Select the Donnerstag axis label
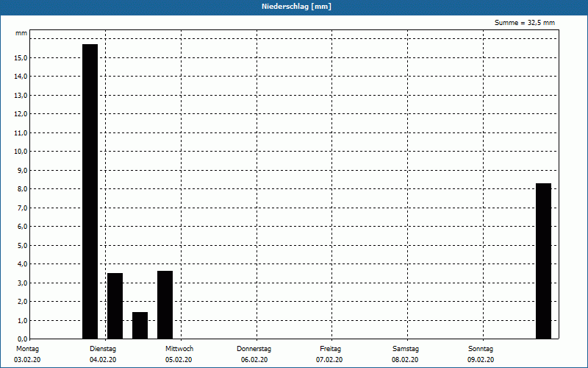The height and width of the screenshot is (368, 588). 254,348
